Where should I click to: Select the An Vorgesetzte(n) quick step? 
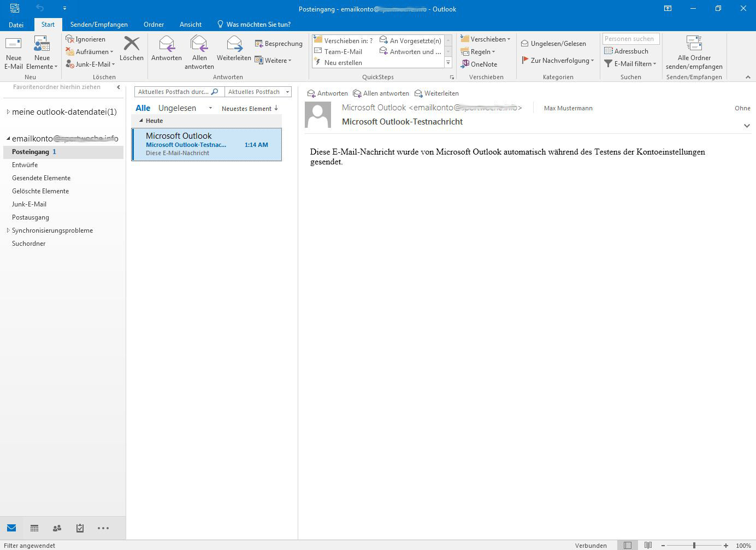coord(410,40)
